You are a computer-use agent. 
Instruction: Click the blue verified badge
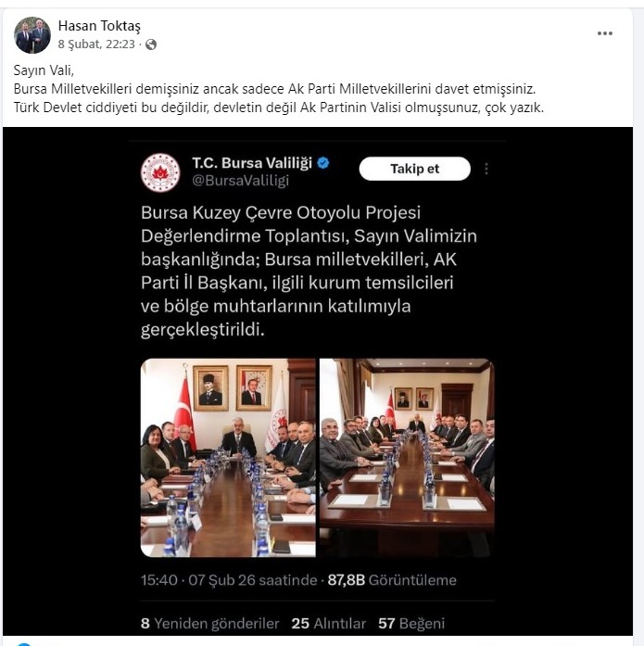(x=323, y=163)
